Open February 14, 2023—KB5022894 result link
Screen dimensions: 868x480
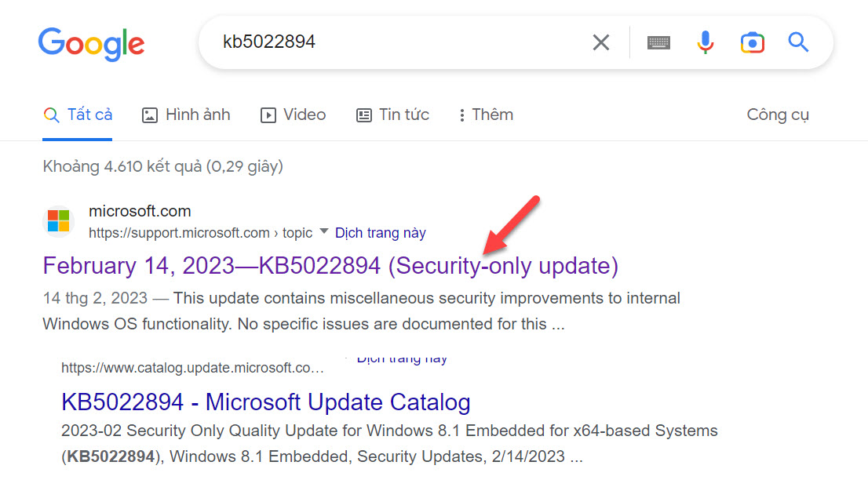[x=330, y=266]
